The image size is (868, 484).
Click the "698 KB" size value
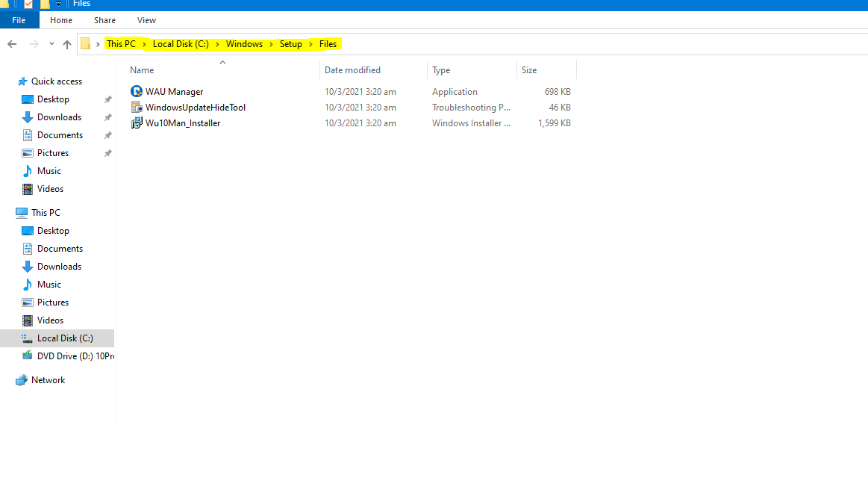pos(558,92)
